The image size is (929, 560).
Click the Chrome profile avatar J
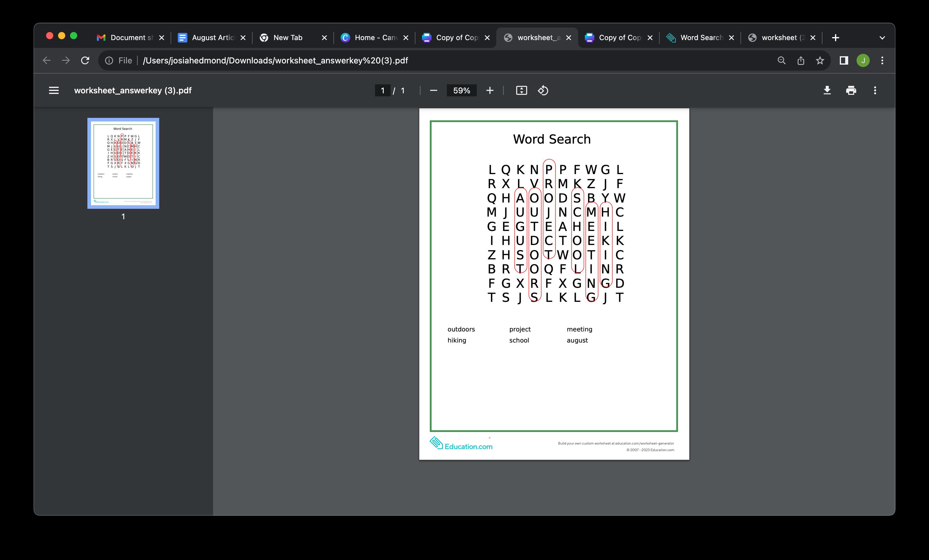863,61
